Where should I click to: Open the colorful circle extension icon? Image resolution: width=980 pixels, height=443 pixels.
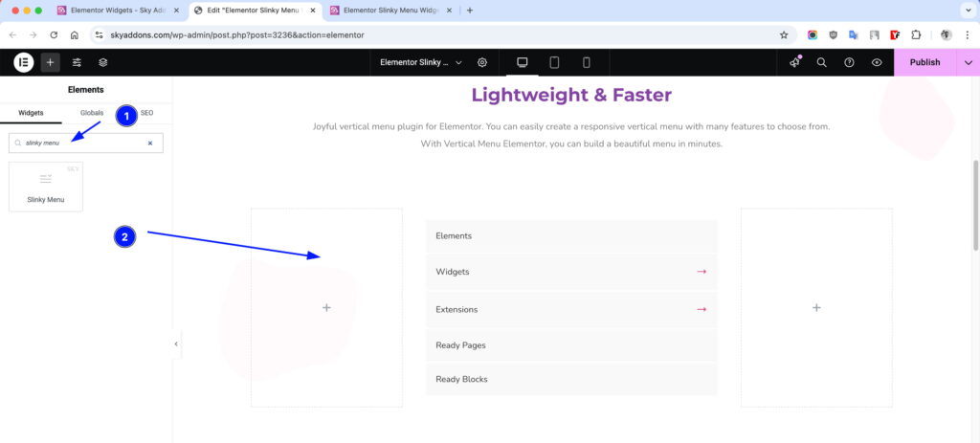click(x=812, y=35)
